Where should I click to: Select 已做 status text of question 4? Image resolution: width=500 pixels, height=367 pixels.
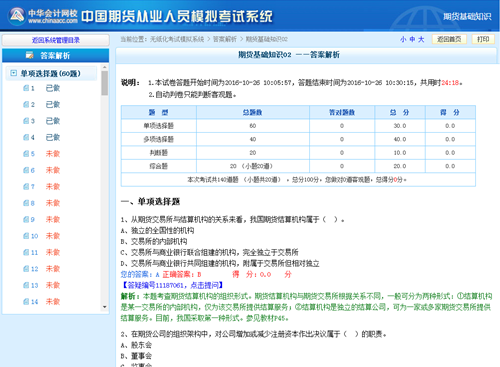click(x=53, y=137)
